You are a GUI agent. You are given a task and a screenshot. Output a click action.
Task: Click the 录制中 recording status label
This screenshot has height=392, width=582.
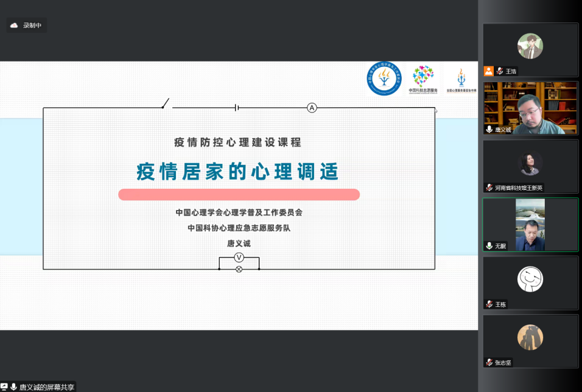click(x=32, y=25)
